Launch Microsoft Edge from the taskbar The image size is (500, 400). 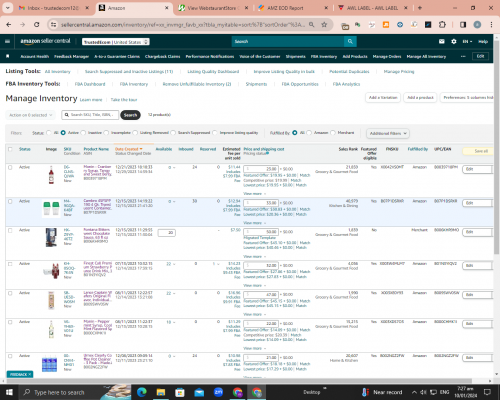pyautogui.click(x=142, y=392)
